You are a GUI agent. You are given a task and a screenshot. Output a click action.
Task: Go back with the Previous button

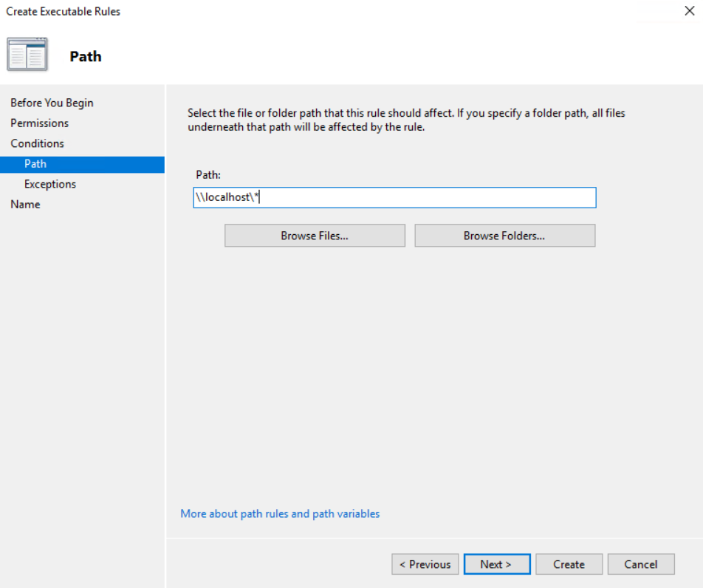coord(425,564)
